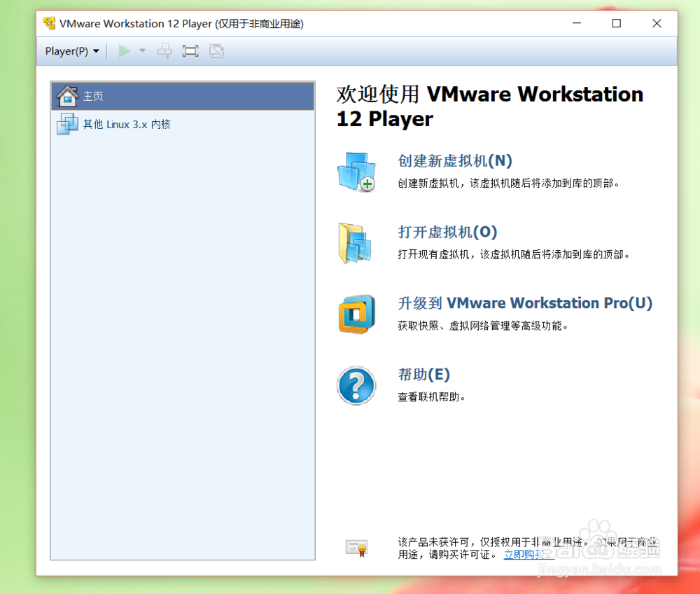The image size is (700, 594).
Task: Click the 获取快照、虚拟网络管理等高级功能 text
Action: [482, 326]
